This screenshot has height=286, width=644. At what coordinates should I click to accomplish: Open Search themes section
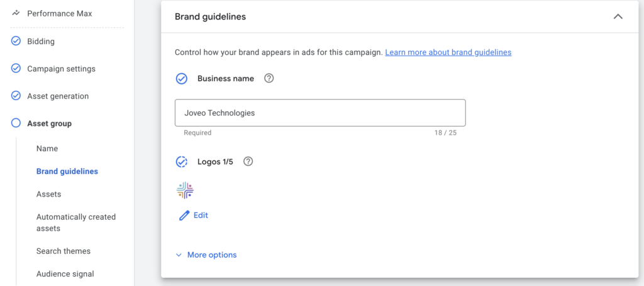[x=64, y=251]
